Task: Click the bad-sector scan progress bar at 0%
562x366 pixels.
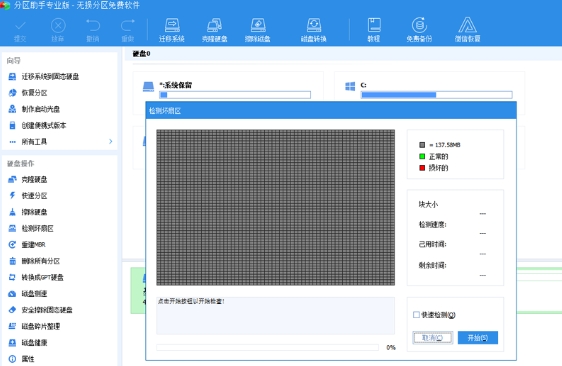Action: coord(267,347)
